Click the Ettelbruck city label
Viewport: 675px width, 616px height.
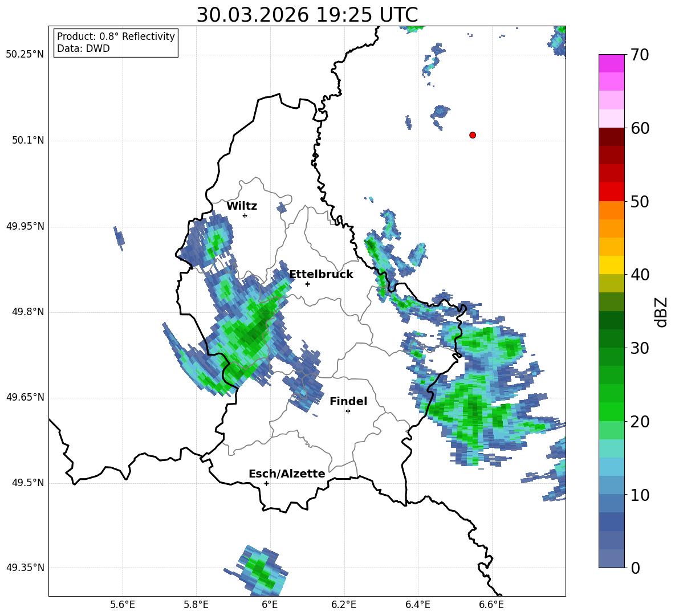tap(321, 275)
